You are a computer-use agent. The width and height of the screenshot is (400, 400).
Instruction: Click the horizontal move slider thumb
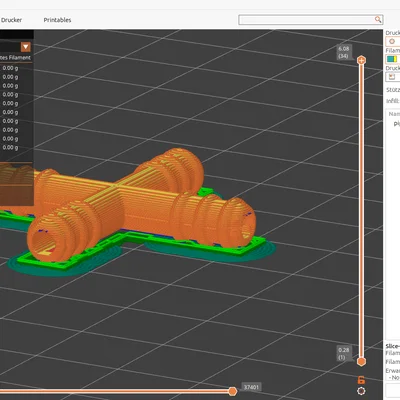[x=233, y=391]
